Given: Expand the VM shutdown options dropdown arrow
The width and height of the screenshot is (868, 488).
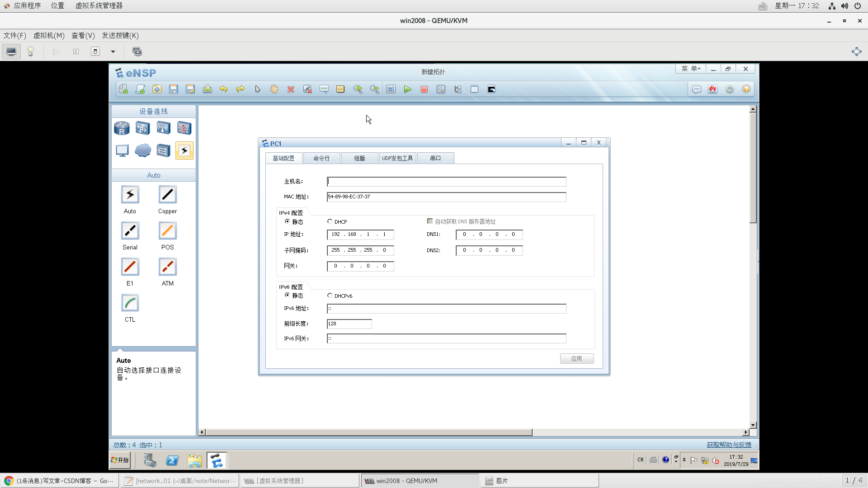Looking at the screenshot, I should (113, 52).
